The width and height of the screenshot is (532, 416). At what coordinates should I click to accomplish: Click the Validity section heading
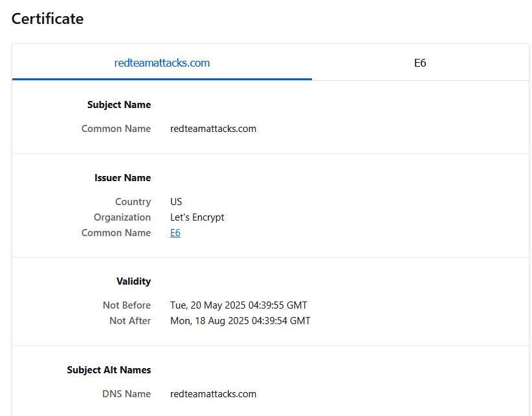click(134, 281)
